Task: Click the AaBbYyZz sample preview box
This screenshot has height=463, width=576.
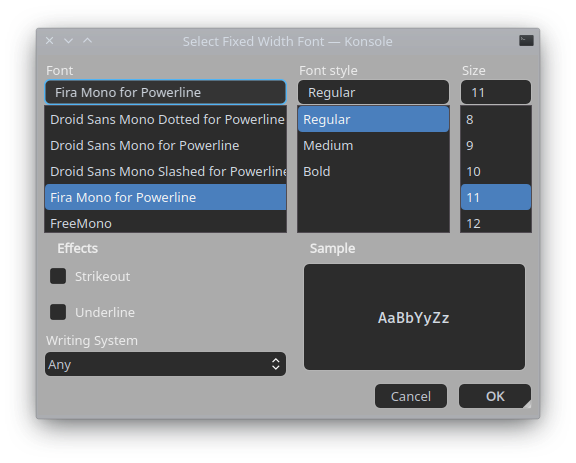Action: [x=414, y=317]
